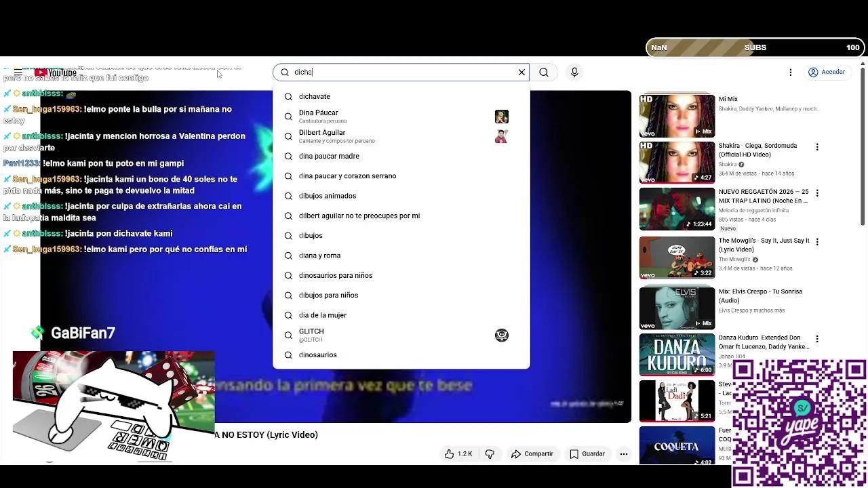
Task: Click the Shakira channel name
Action: click(x=728, y=165)
